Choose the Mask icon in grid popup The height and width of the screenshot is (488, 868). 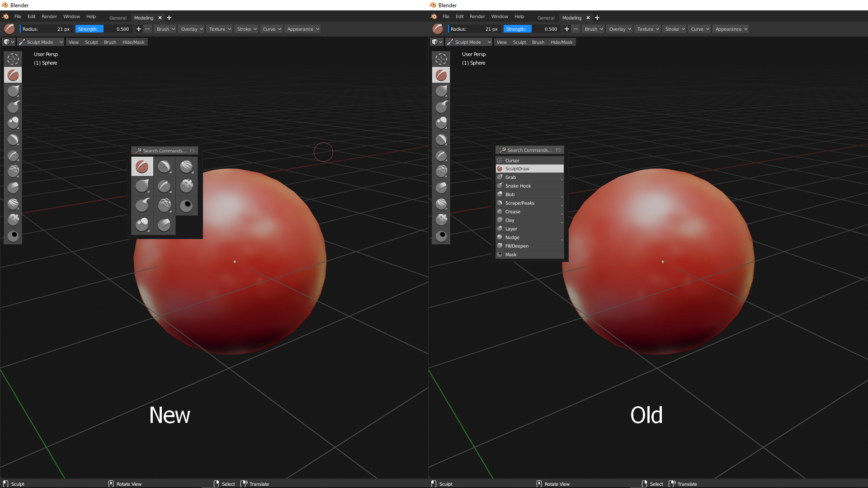tap(186, 206)
